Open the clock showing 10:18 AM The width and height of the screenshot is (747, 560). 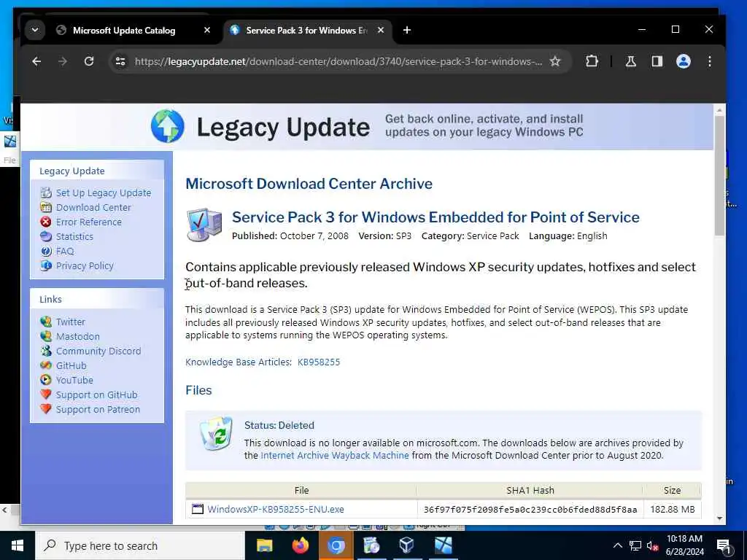point(684,545)
